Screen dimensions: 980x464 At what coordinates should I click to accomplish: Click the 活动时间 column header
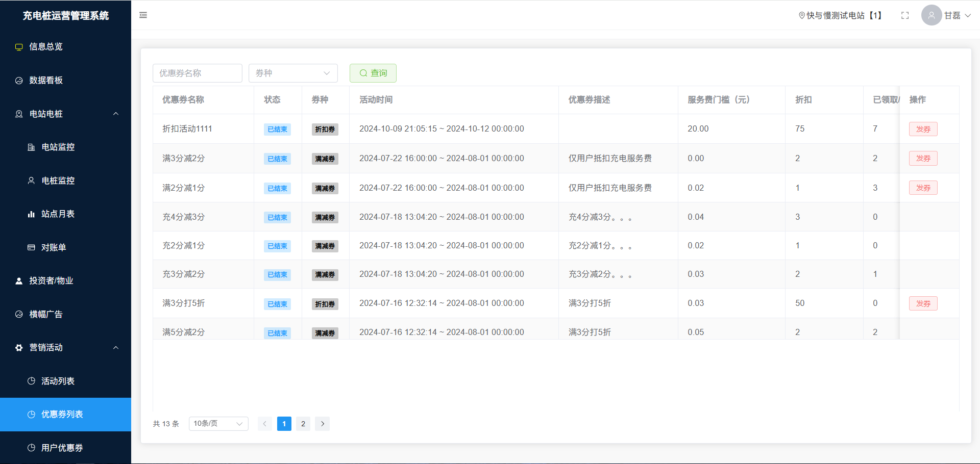[x=376, y=99]
